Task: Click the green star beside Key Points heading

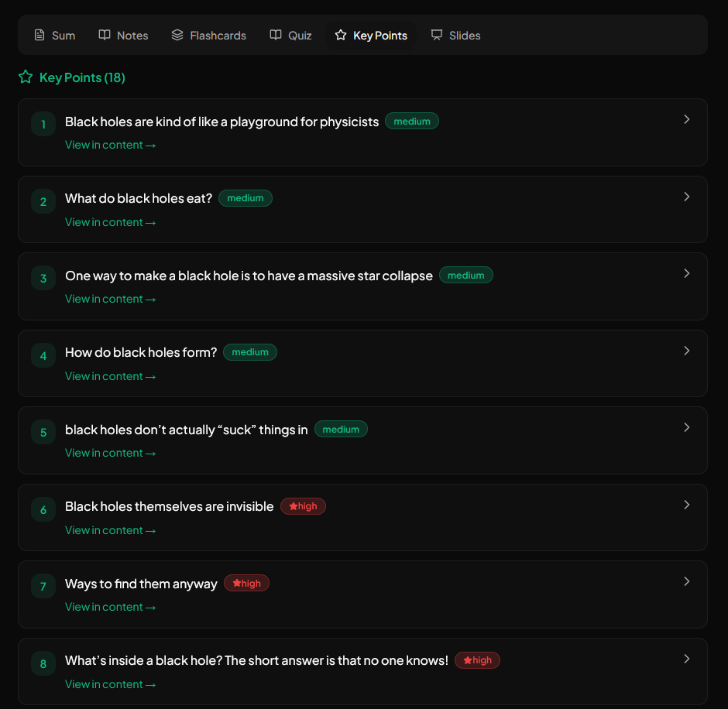Action: tap(25, 77)
